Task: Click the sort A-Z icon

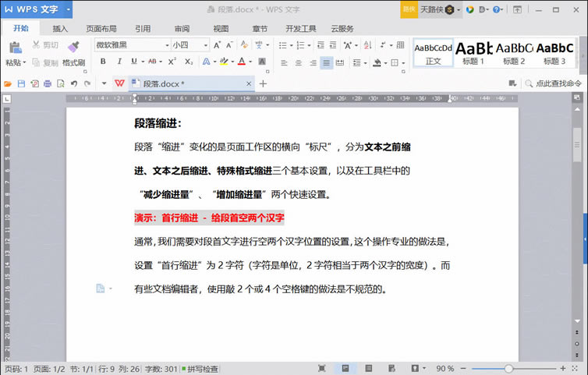Action: click(367, 45)
